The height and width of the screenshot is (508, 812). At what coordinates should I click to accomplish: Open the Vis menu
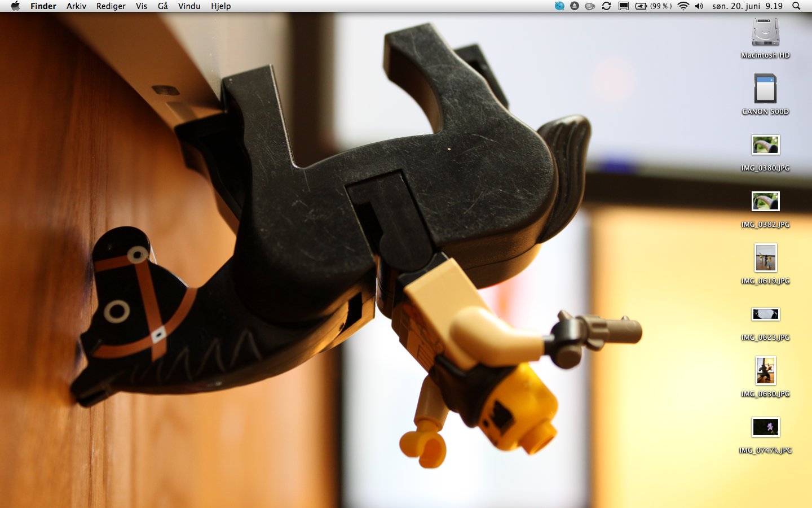tap(142, 6)
